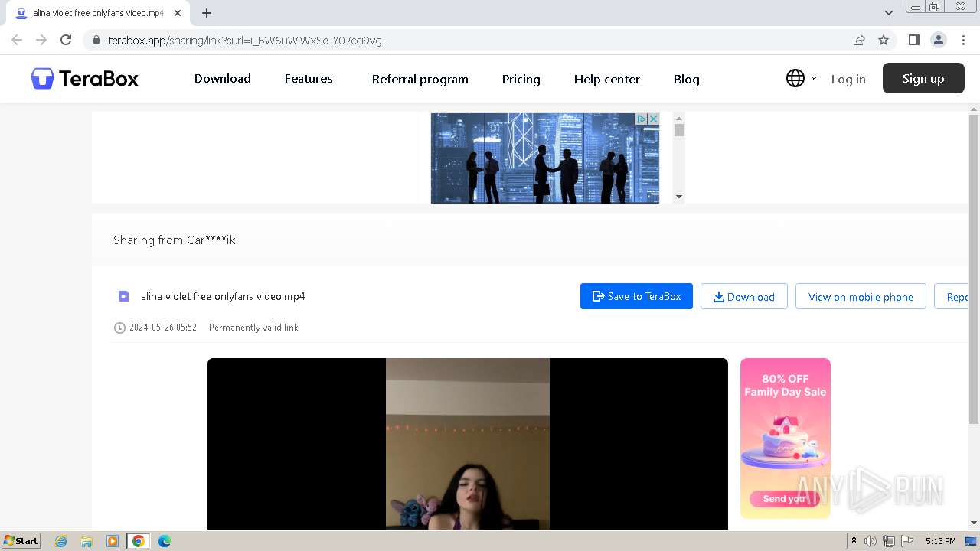Toggle the browser side panel icon

pyautogui.click(x=913, y=40)
